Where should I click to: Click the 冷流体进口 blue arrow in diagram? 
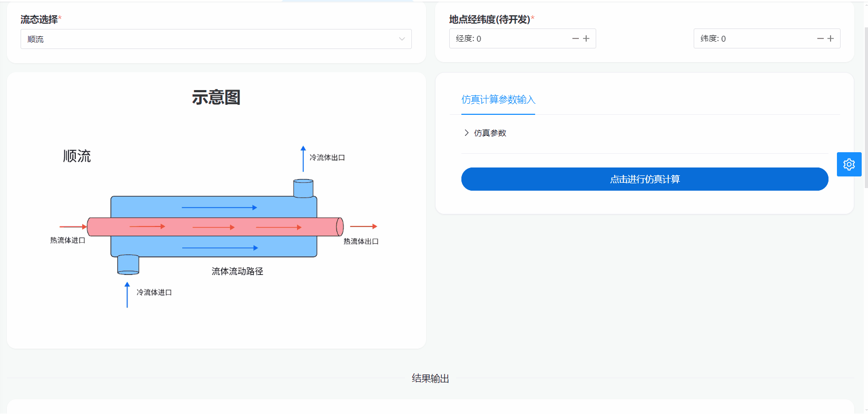pyautogui.click(x=127, y=295)
